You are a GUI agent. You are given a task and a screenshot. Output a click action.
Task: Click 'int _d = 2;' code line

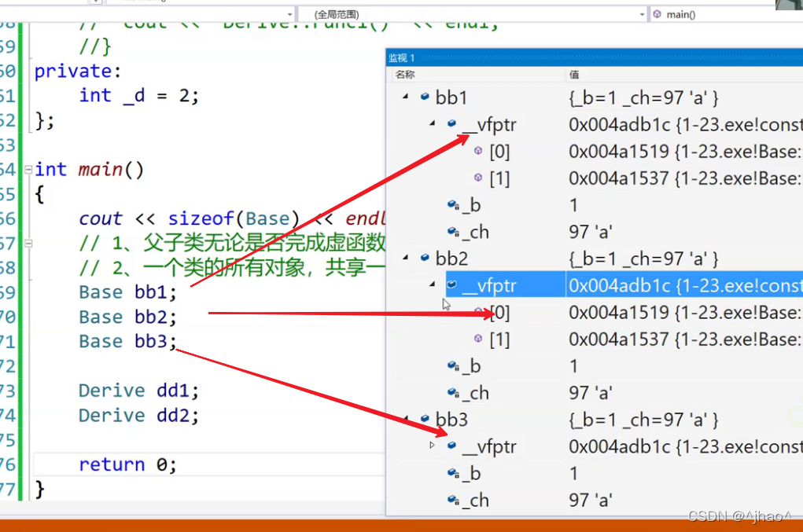138,96
